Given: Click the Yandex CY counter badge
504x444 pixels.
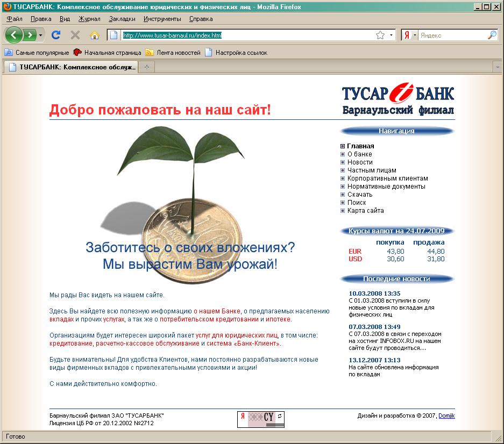Looking at the screenshot, I should [261, 419].
